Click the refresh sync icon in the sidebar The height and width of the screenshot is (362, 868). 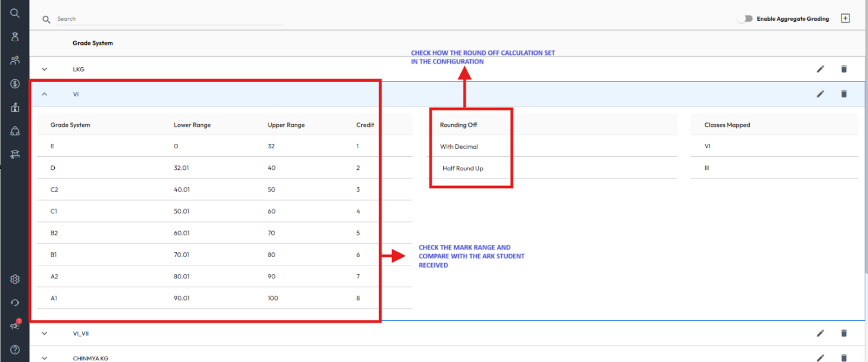click(x=15, y=302)
